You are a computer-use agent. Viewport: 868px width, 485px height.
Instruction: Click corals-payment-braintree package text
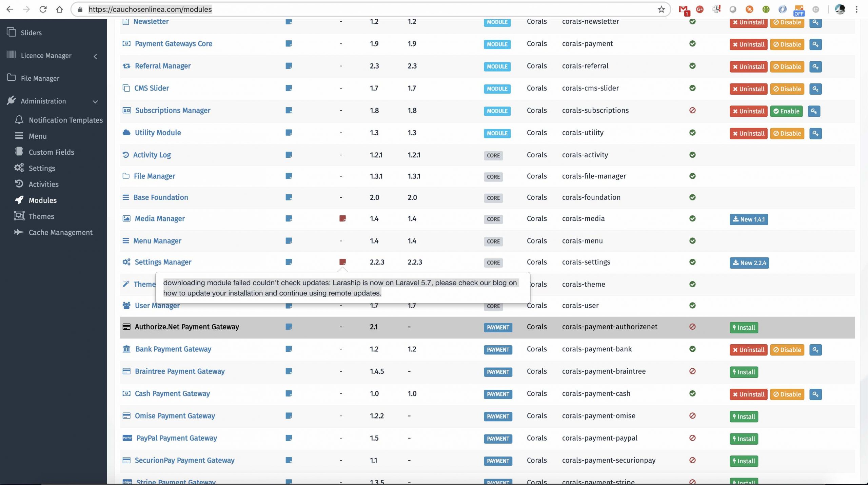604,371
